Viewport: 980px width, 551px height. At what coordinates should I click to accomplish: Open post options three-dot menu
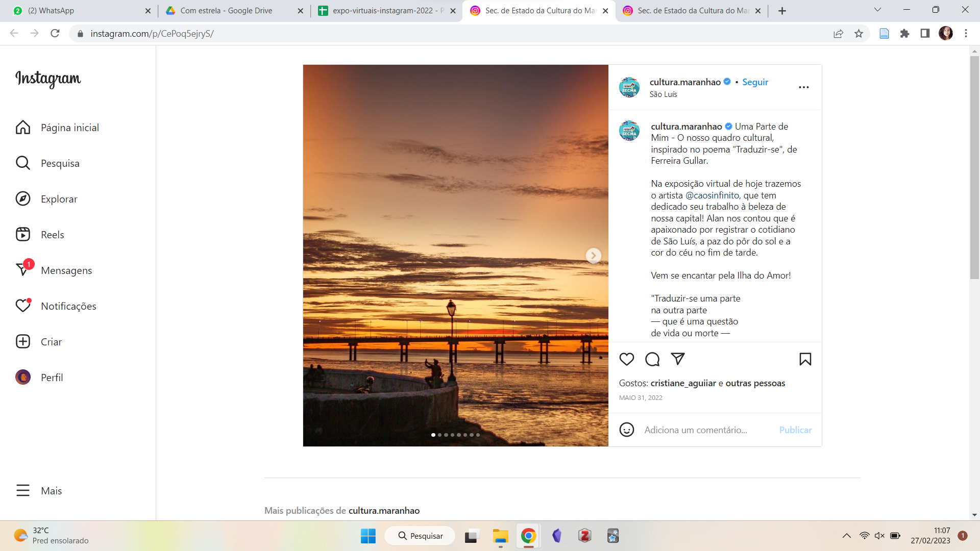803,87
